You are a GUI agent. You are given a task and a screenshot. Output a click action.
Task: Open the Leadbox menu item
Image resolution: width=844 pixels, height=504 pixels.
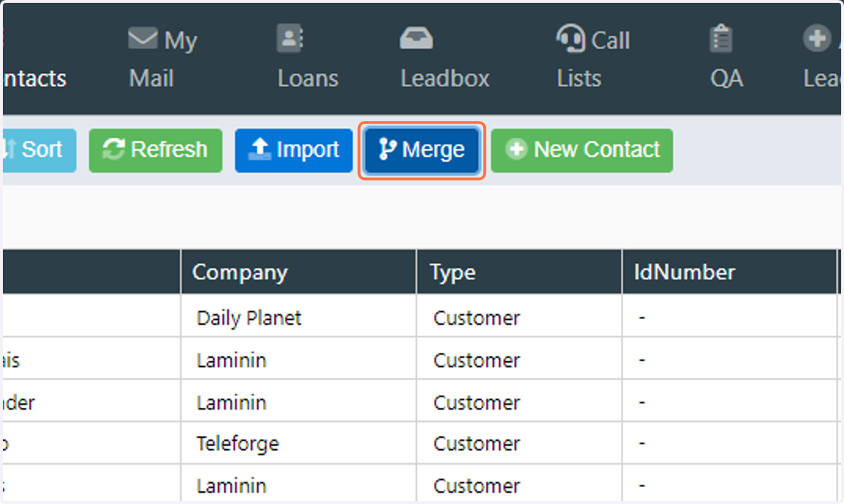(x=445, y=58)
